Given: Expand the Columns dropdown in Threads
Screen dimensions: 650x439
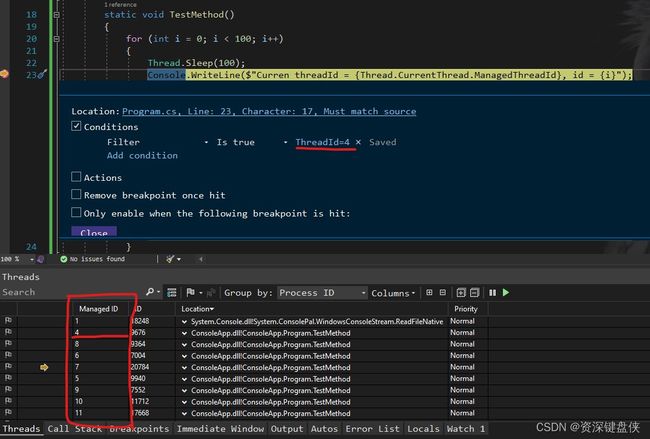Looking at the screenshot, I should click(393, 293).
